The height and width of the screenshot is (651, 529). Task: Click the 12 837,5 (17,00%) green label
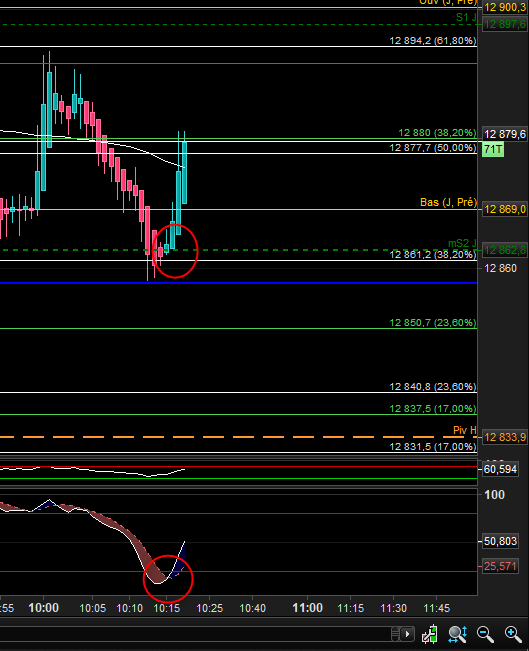pos(433,409)
